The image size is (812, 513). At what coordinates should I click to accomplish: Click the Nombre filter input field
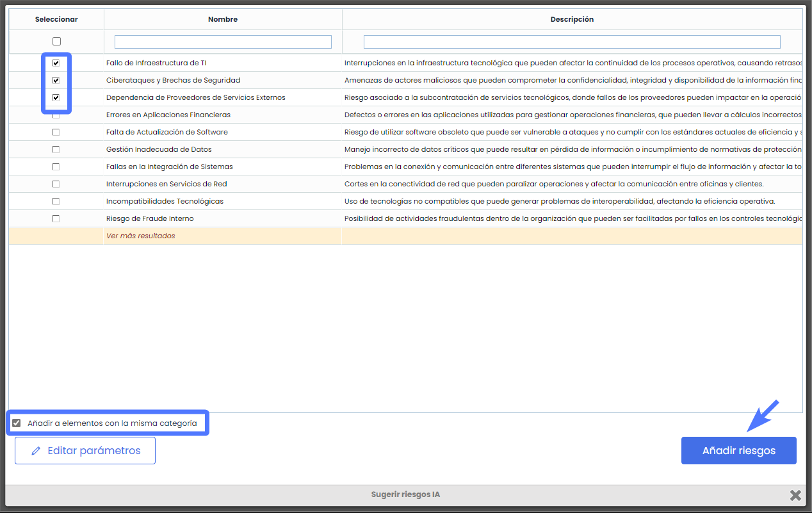point(223,42)
